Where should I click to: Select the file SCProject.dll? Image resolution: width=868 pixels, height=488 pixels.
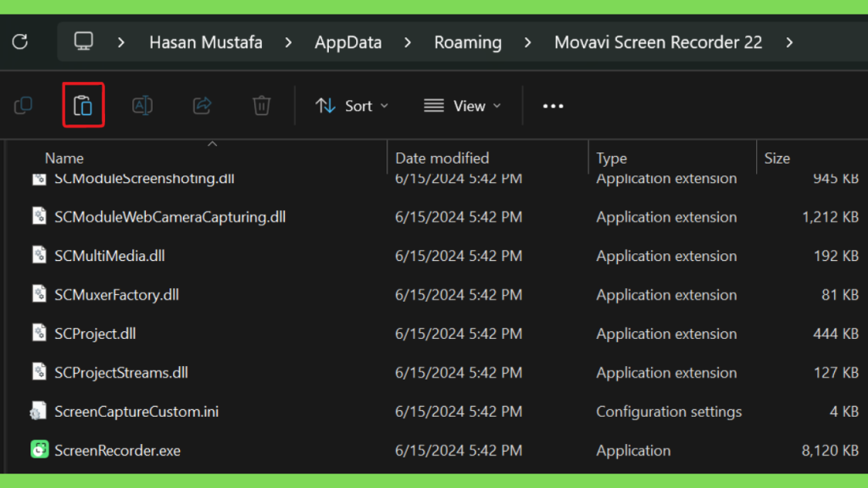[95, 334]
